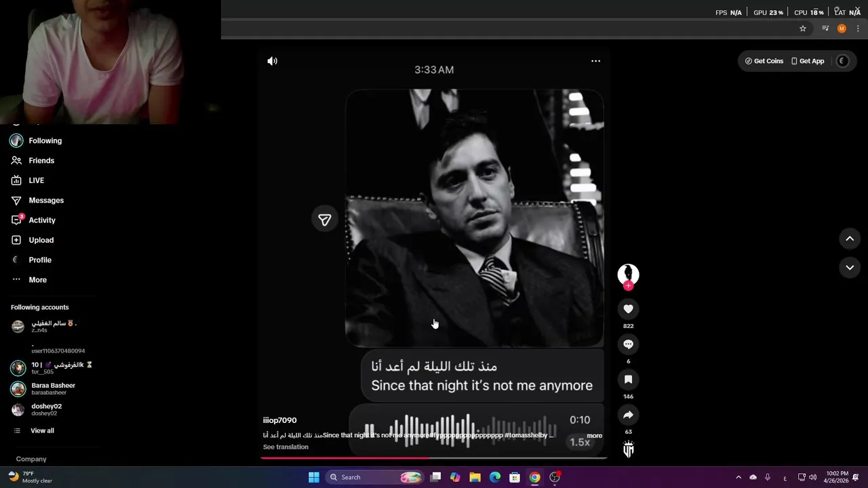Open the Baraa Basheer account
This screenshot has height=488, width=868.
click(43, 388)
